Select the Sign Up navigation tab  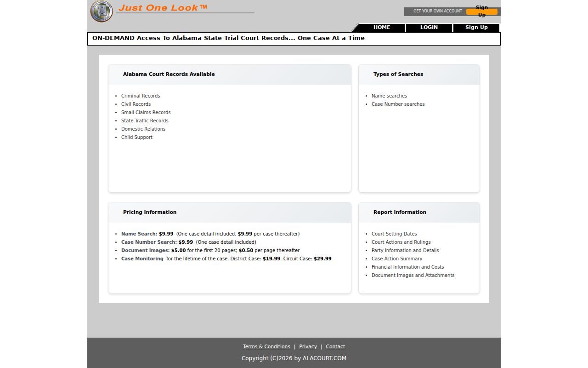(476, 28)
